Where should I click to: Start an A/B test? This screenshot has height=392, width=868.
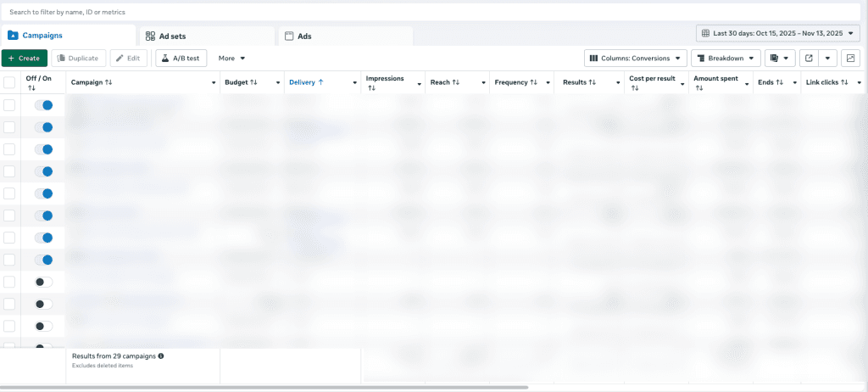pos(181,59)
